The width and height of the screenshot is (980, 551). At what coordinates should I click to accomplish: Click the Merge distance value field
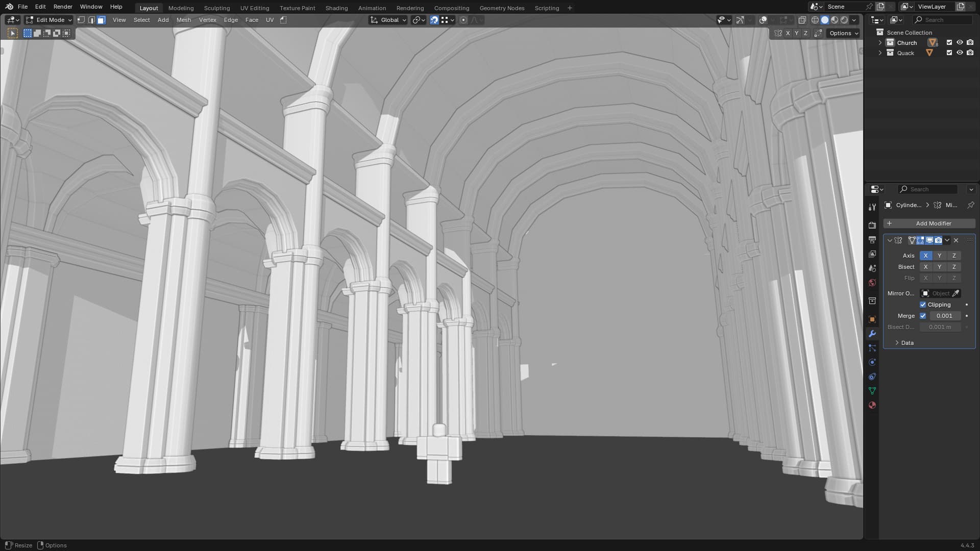pyautogui.click(x=944, y=316)
